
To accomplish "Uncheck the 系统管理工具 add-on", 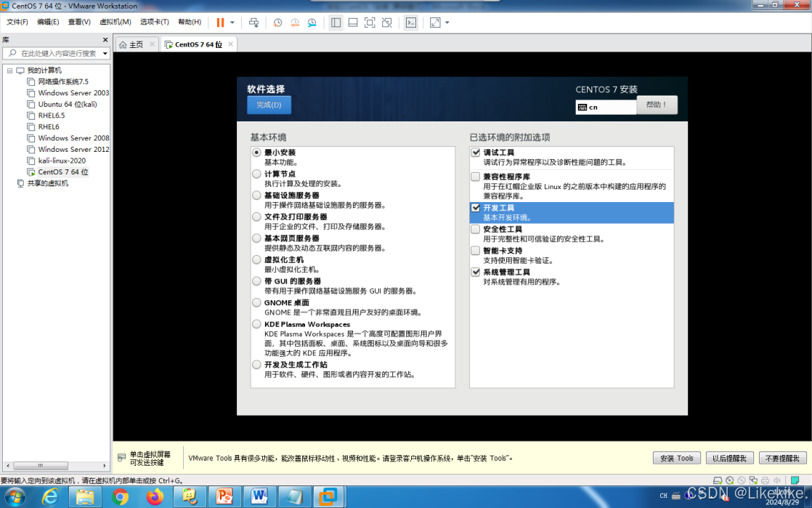I will point(476,272).
